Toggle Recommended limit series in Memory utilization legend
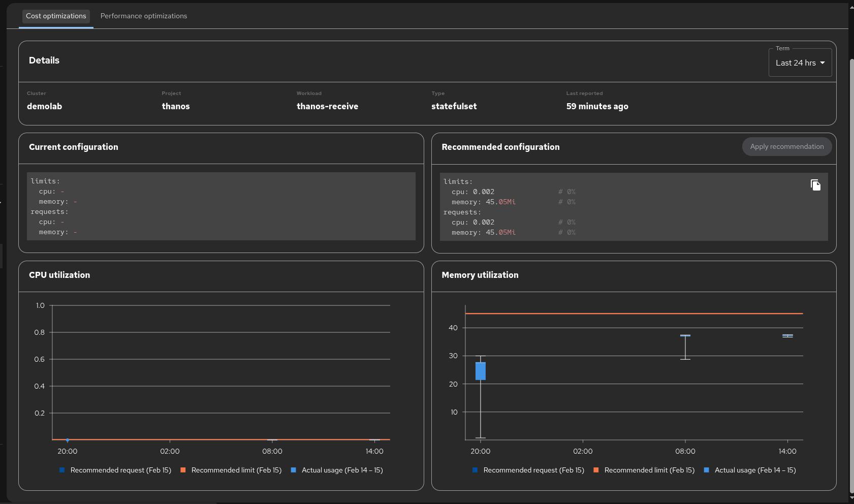Viewport: 854px width, 504px height. pyautogui.click(x=596, y=470)
